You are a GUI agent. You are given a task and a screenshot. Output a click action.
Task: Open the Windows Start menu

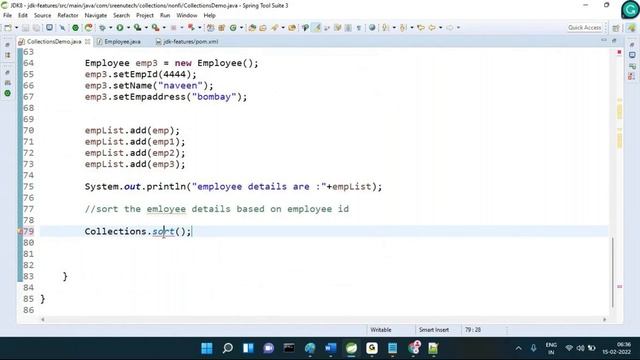pos(207,348)
